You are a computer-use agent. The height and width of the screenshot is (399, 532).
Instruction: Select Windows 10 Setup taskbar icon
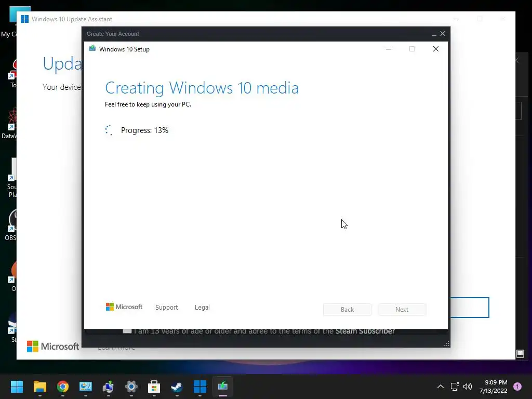(x=222, y=386)
